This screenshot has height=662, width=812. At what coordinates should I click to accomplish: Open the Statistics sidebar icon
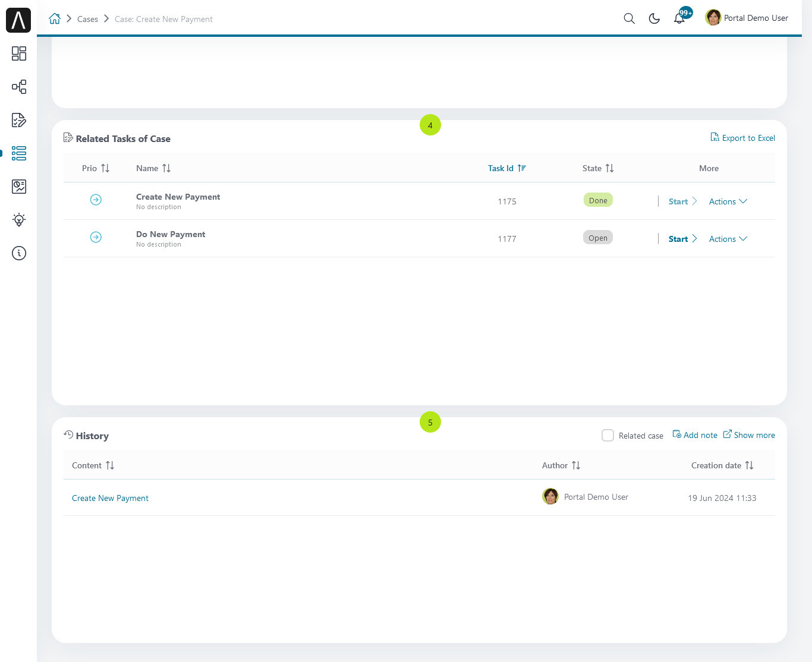click(x=19, y=187)
